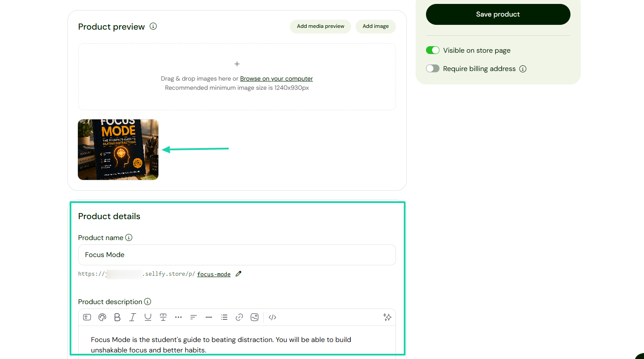
Task: Apply strikethrough in the description toolbar
Action: pos(163,317)
